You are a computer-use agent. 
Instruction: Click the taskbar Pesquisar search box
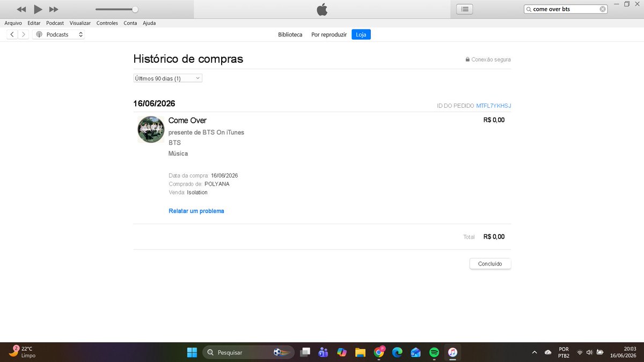pos(248,352)
